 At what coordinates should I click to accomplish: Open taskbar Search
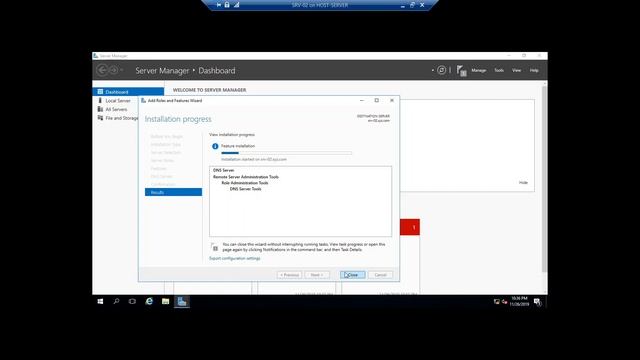[x=116, y=302]
